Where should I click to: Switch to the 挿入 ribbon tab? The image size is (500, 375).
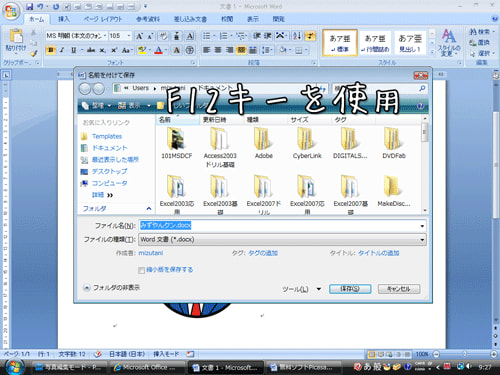[x=63, y=19]
